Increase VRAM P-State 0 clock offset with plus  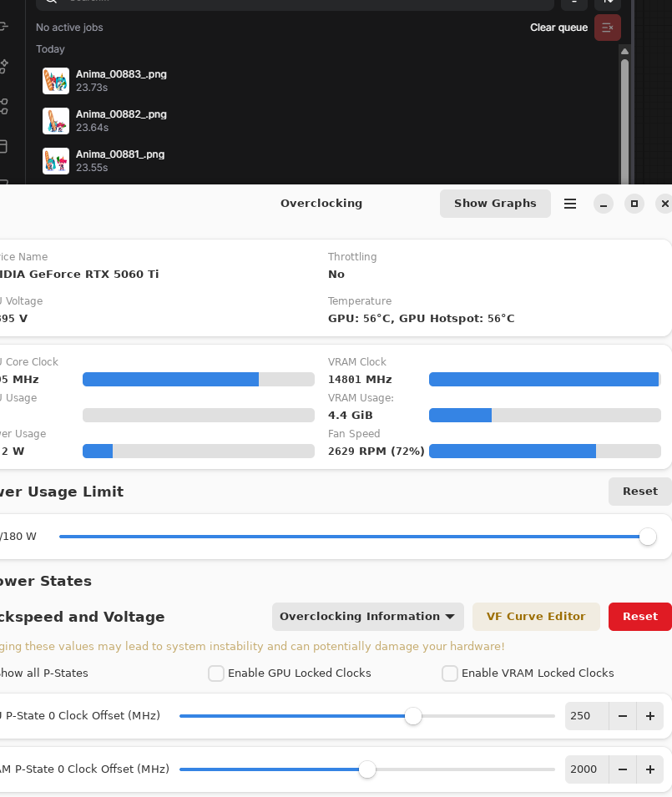click(x=650, y=769)
